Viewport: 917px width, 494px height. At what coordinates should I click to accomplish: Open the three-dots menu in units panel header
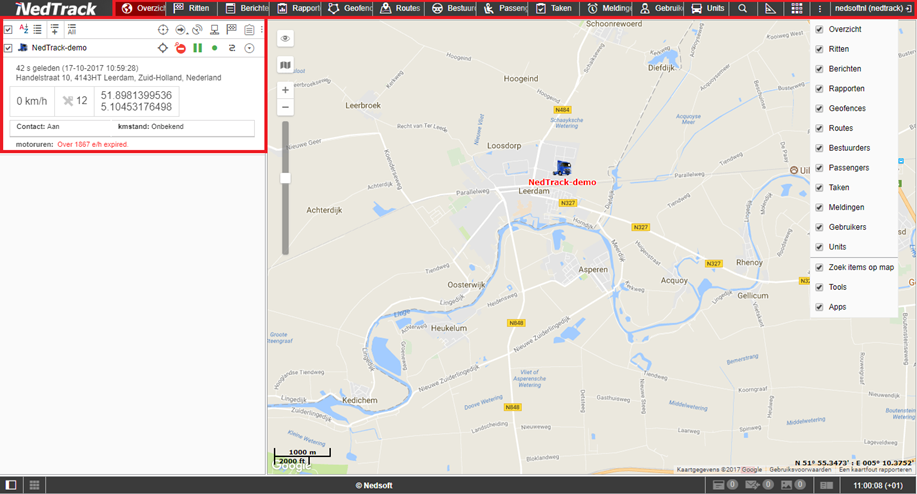click(x=261, y=29)
